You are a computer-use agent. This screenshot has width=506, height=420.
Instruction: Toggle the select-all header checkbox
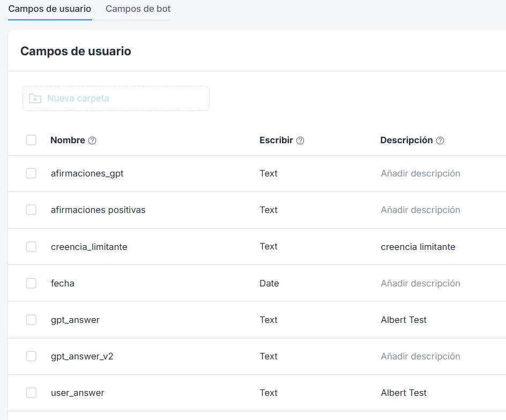coord(31,140)
